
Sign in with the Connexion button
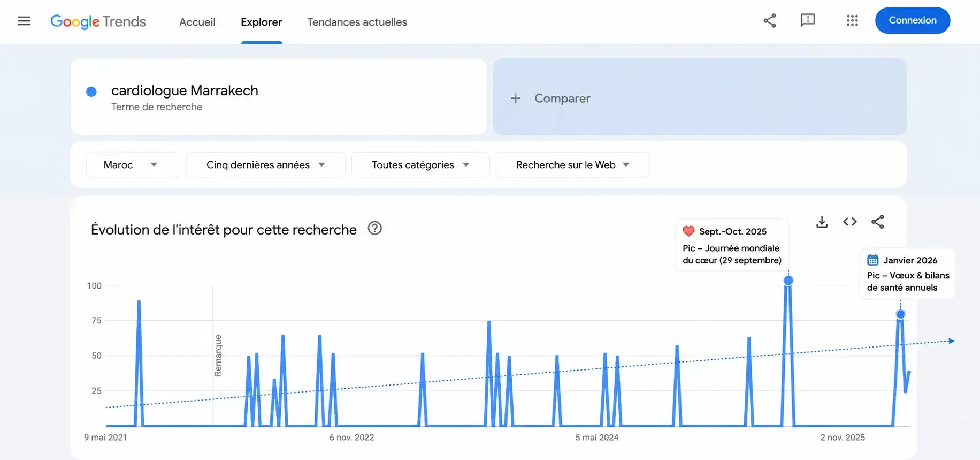click(x=913, y=20)
